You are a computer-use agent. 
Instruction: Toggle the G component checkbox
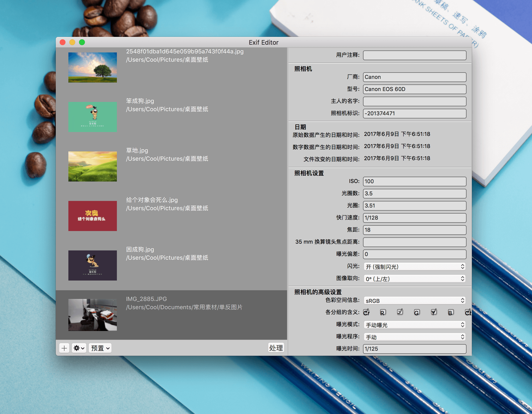pyautogui.click(x=417, y=312)
